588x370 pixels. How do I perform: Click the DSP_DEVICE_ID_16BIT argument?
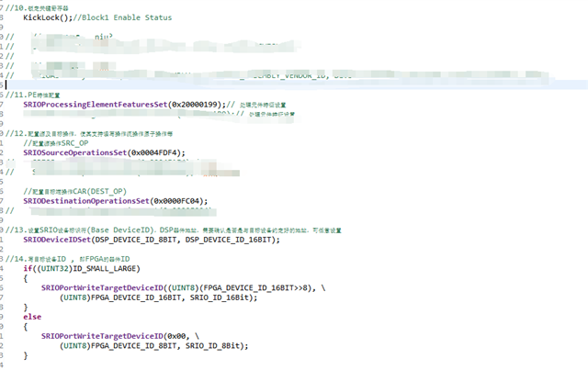click(228, 240)
